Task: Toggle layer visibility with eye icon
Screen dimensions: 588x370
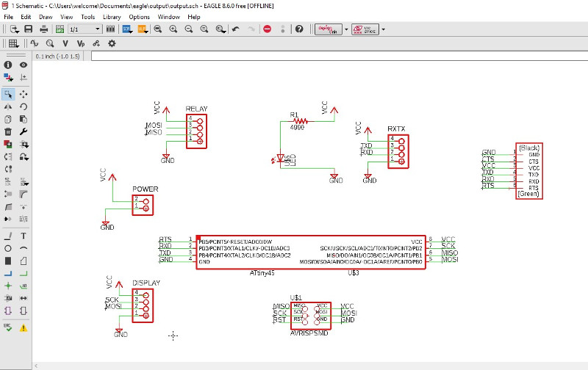Action: (24, 65)
